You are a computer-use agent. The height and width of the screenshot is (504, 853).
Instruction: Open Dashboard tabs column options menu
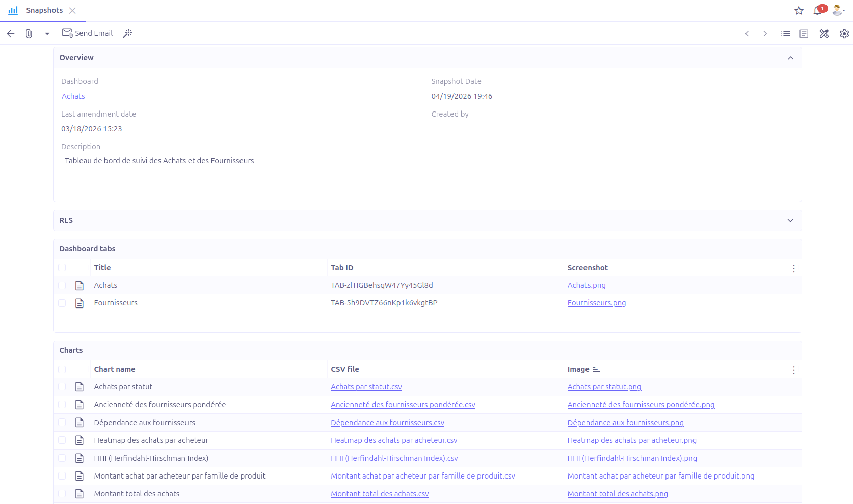(793, 269)
